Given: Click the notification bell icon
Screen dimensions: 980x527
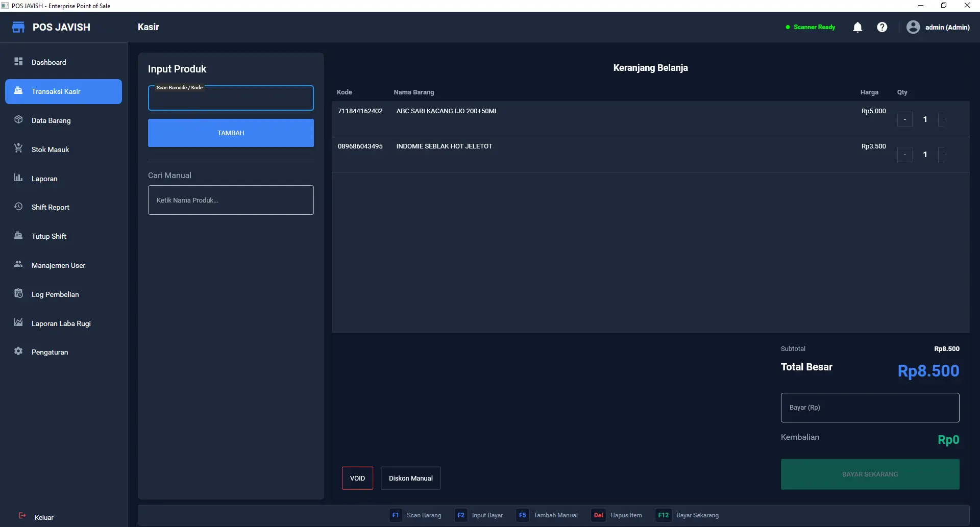Looking at the screenshot, I should pos(857,27).
